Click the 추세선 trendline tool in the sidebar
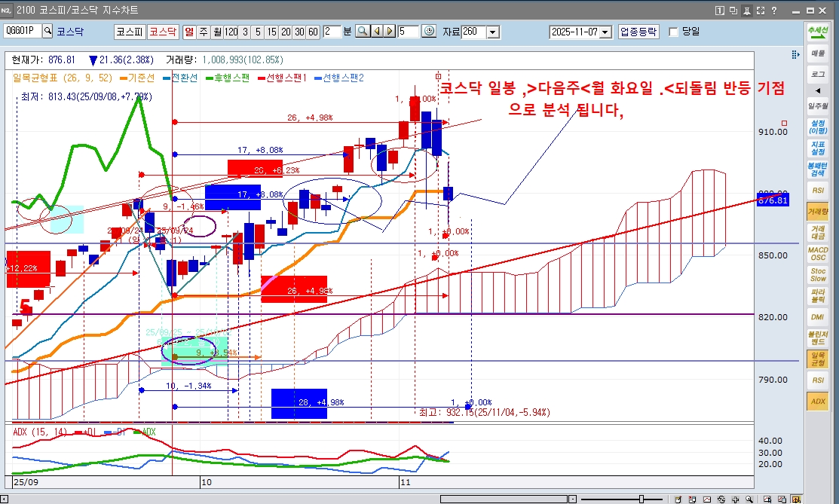 (x=817, y=32)
